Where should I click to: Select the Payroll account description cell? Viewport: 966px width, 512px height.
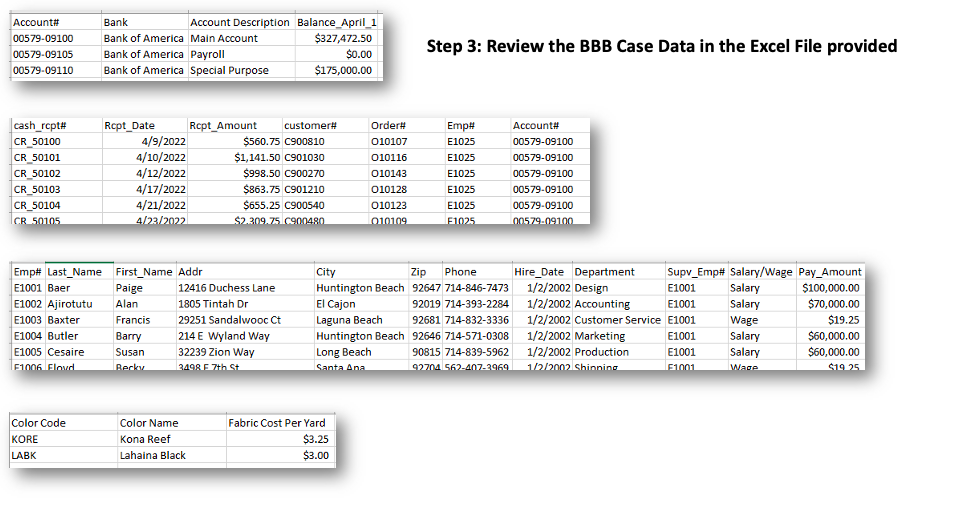(208, 54)
